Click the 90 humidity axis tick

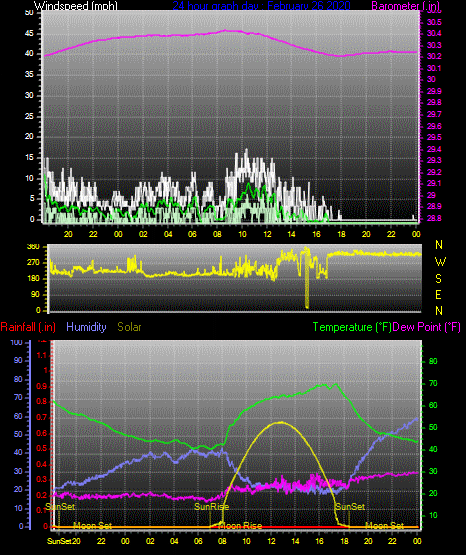(x=18, y=360)
